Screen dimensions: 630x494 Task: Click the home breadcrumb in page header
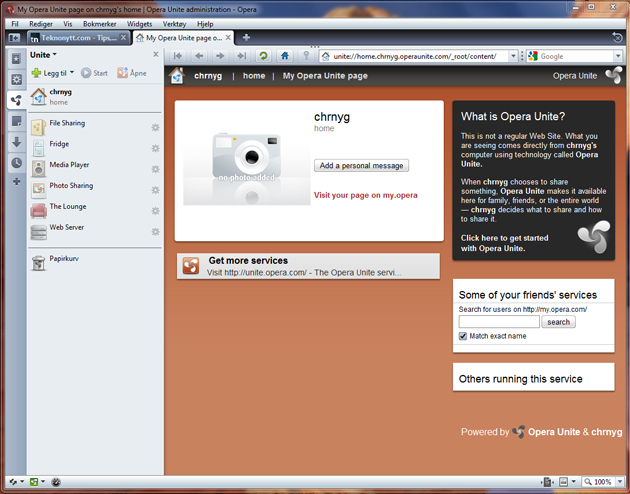coord(254,76)
